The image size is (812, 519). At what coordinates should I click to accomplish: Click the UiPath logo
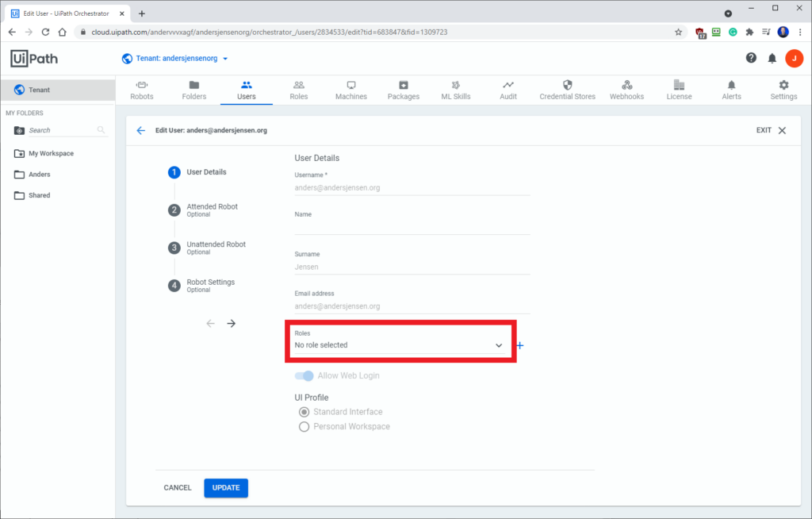pyautogui.click(x=34, y=59)
